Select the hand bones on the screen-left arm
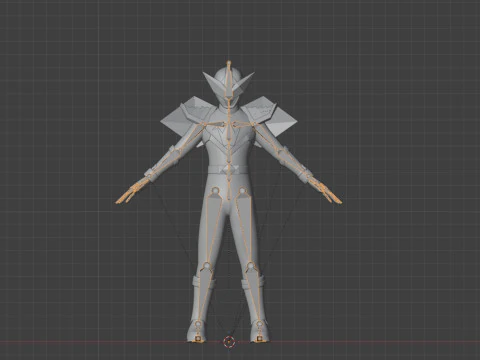This screenshot has width=480, height=360. click(133, 192)
